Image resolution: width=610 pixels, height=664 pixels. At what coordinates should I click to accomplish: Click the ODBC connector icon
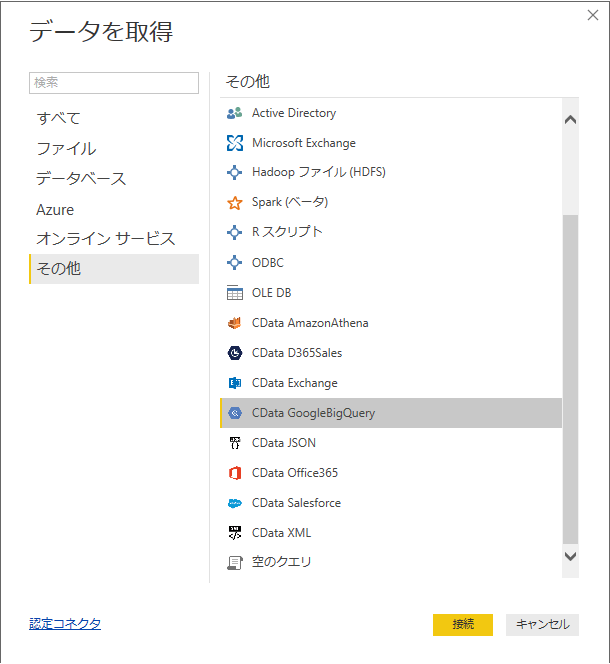tap(234, 263)
